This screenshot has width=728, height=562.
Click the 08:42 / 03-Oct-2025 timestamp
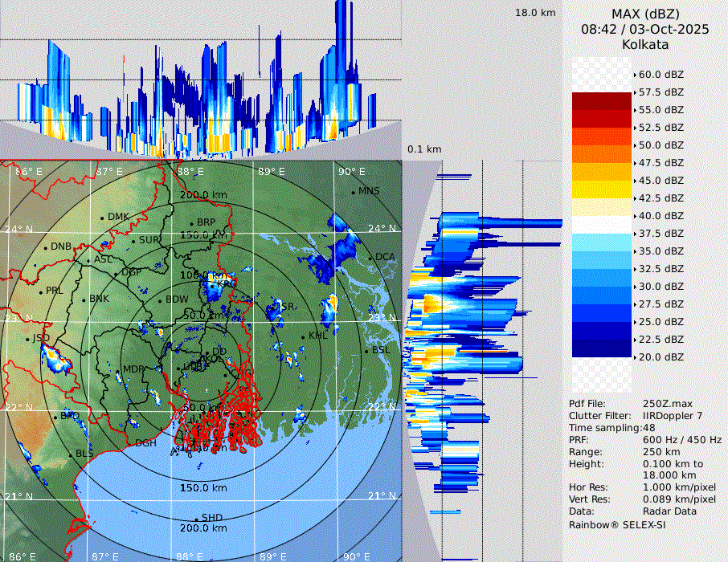(x=644, y=29)
